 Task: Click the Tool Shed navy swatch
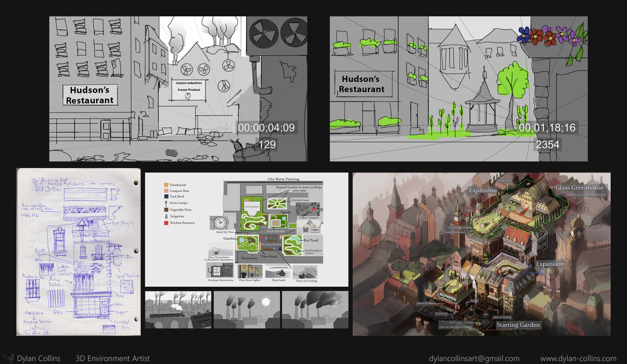coord(166,196)
